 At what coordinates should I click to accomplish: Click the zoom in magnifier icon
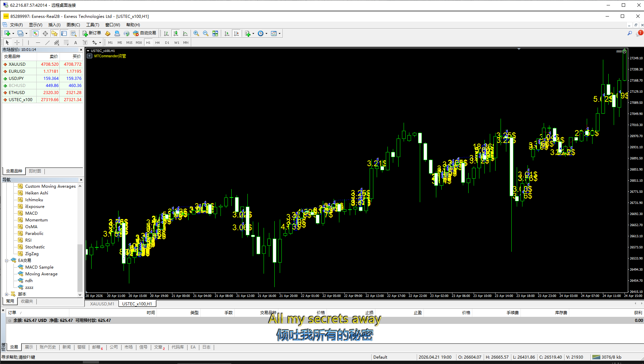[x=196, y=33]
